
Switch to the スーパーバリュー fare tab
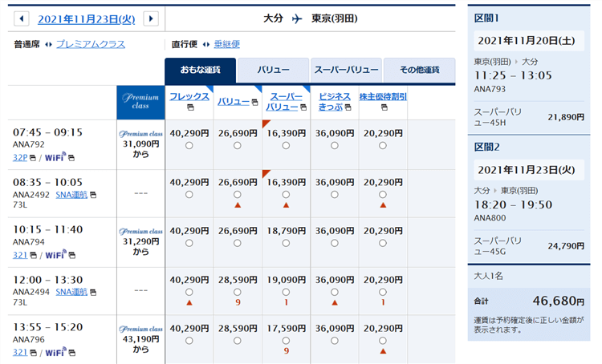coord(346,71)
